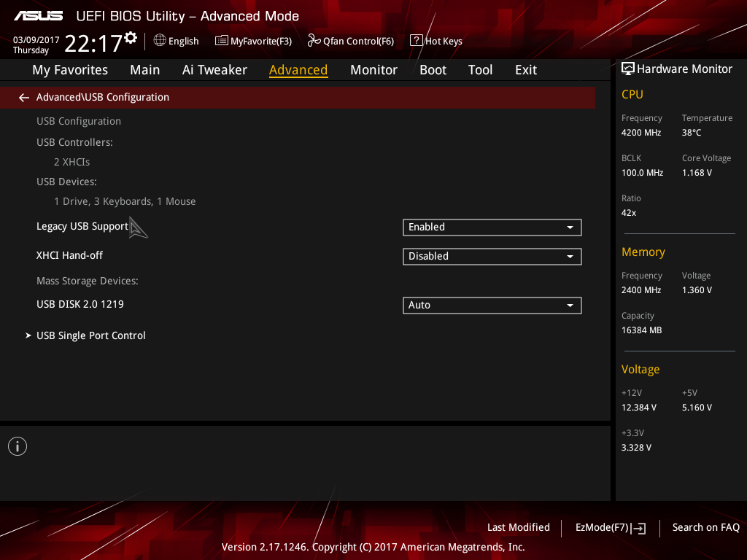Open the Legacy USB Support dropdown
Screen dimensions: 747x560
(x=492, y=227)
